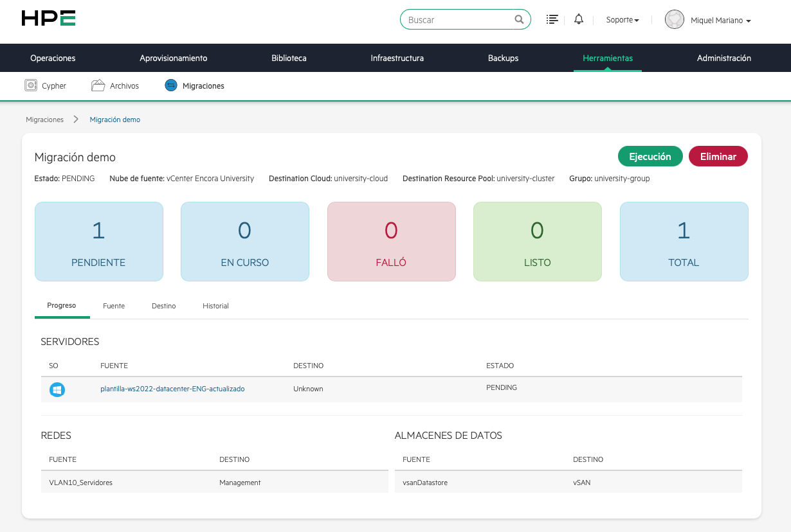Click the Management destination cell

(x=240, y=483)
